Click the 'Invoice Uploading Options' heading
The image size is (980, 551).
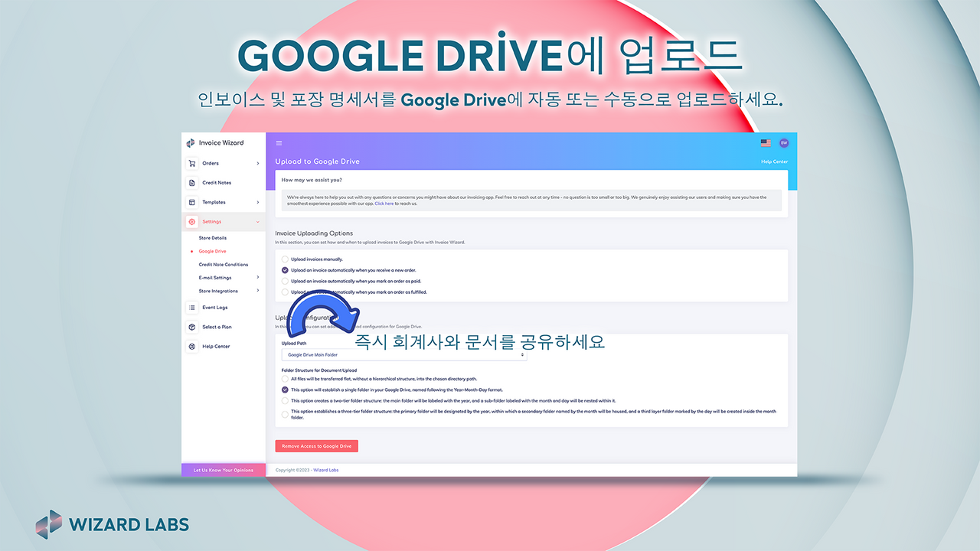(314, 233)
